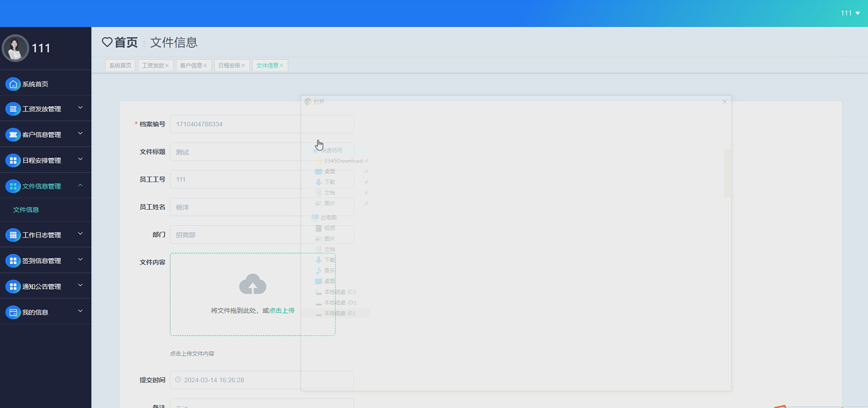Open the 111 user dropdown at top right
The height and width of the screenshot is (408, 868).
[850, 13]
